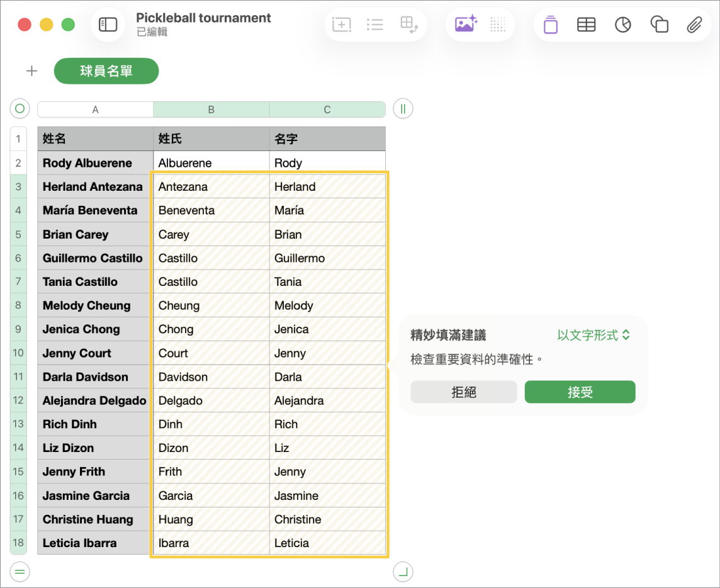
Task: Click the 拒絕 button
Action: [x=464, y=392]
